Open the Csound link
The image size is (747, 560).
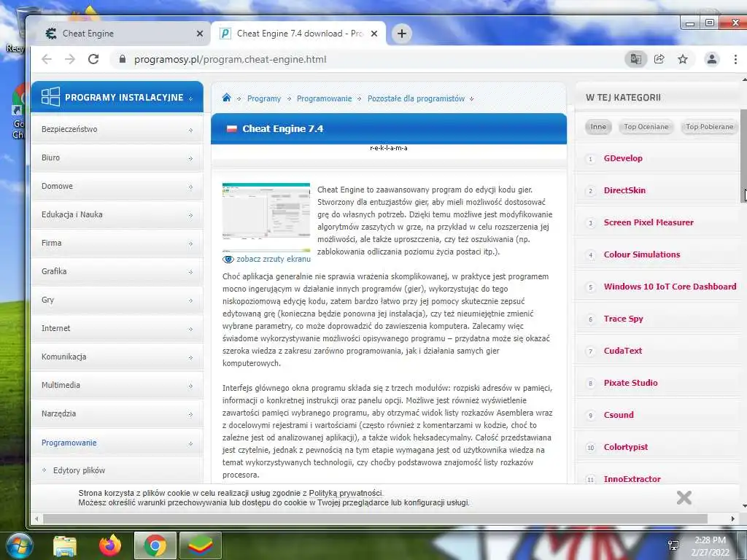tap(619, 415)
